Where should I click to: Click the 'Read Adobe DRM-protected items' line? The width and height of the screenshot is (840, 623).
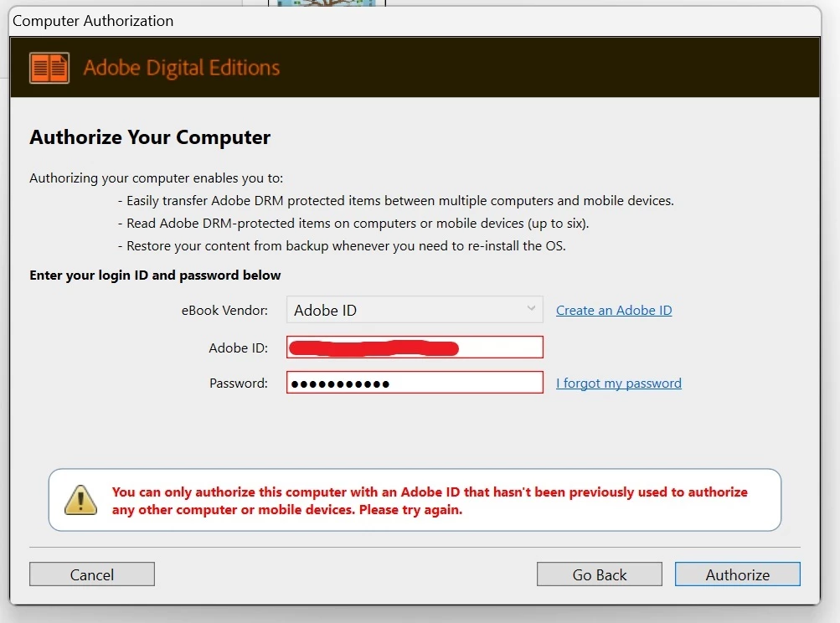(353, 224)
